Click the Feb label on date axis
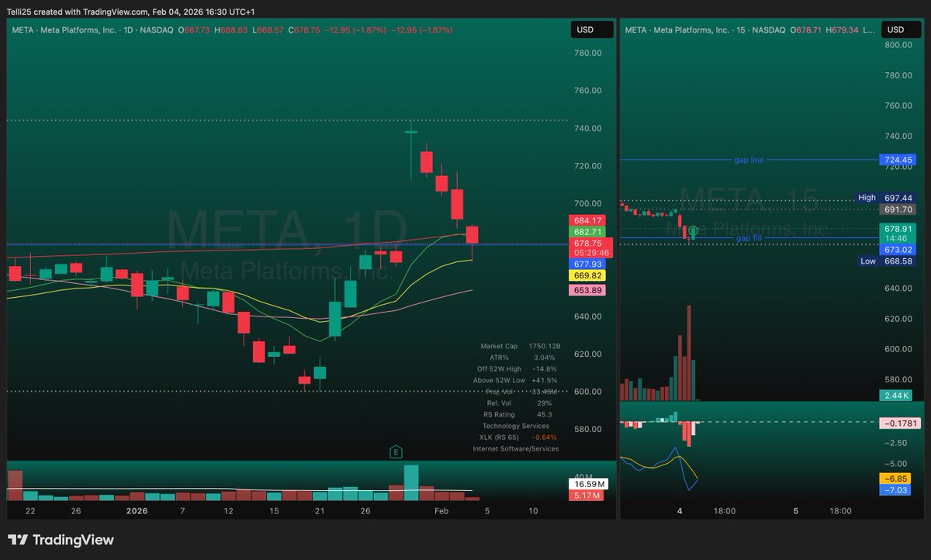The width and height of the screenshot is (931, 560). [441, 511]
